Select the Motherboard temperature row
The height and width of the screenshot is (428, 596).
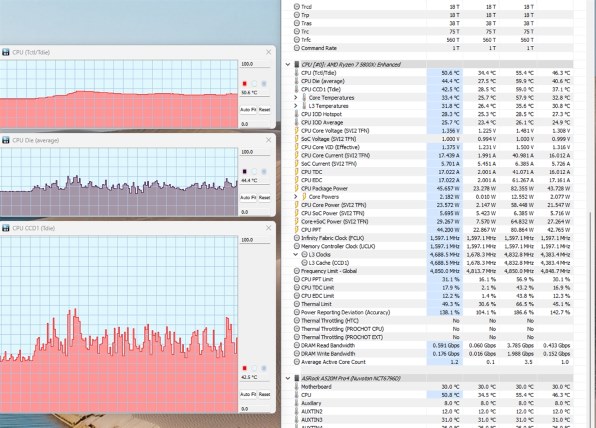tap(433, 387)
